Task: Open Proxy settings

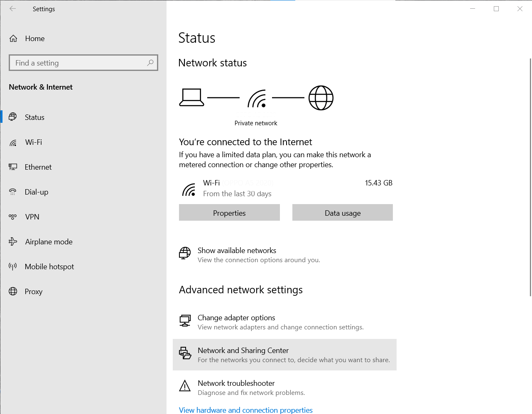Action: click(33, 291)
